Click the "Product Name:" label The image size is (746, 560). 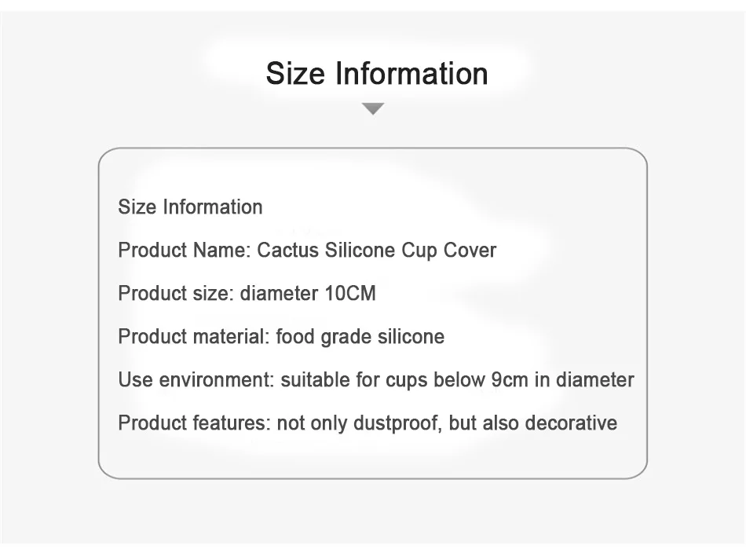184,251
